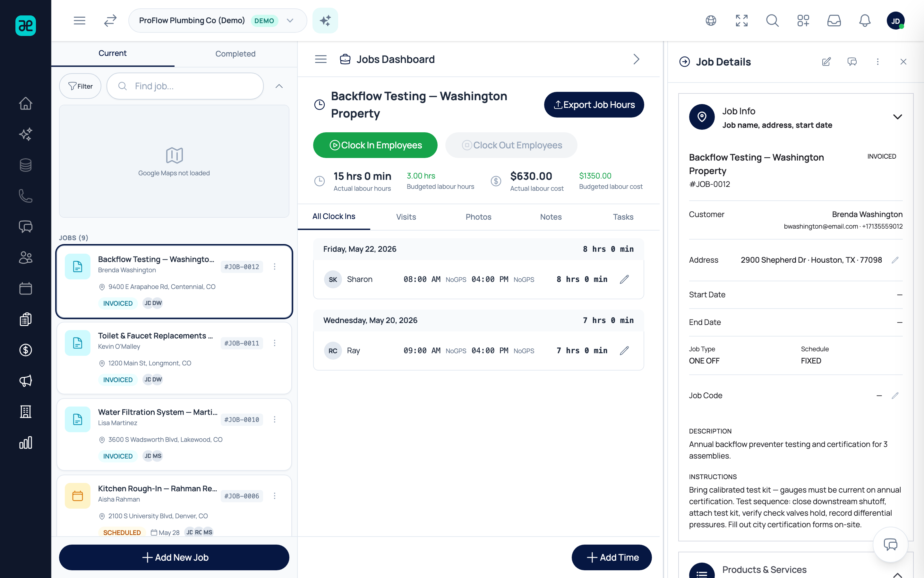The image size is (924, 578).
Task: Open the AI sparkle assistant button
Action: pos(325,21)
